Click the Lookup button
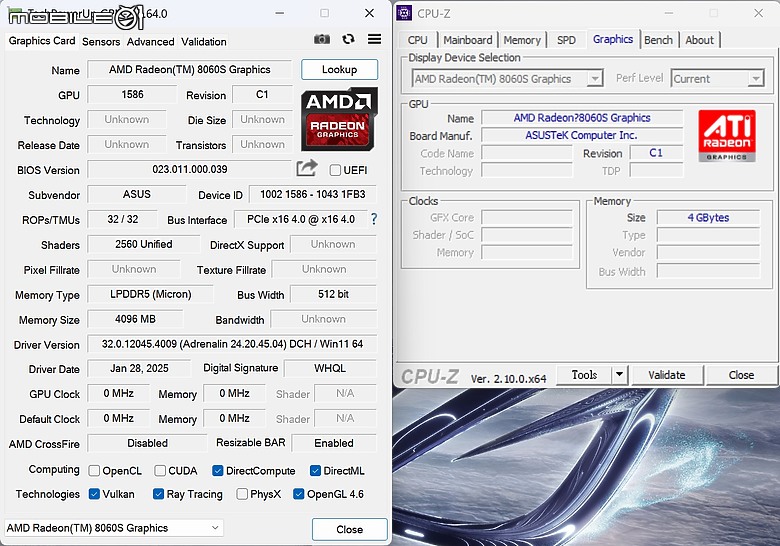The width and height of the screenshot is (780, 546). point(339,70)
